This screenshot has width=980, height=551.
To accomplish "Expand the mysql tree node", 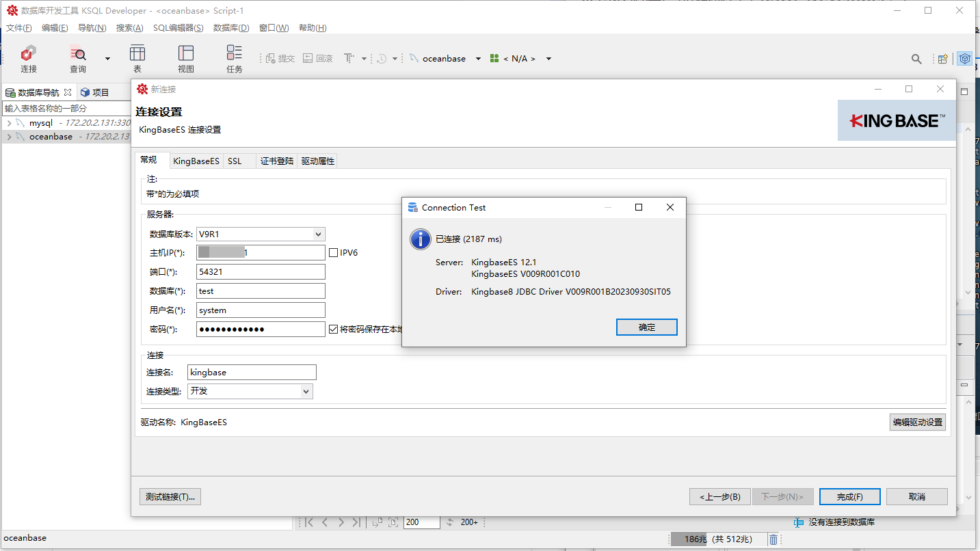I will point(9,123).
